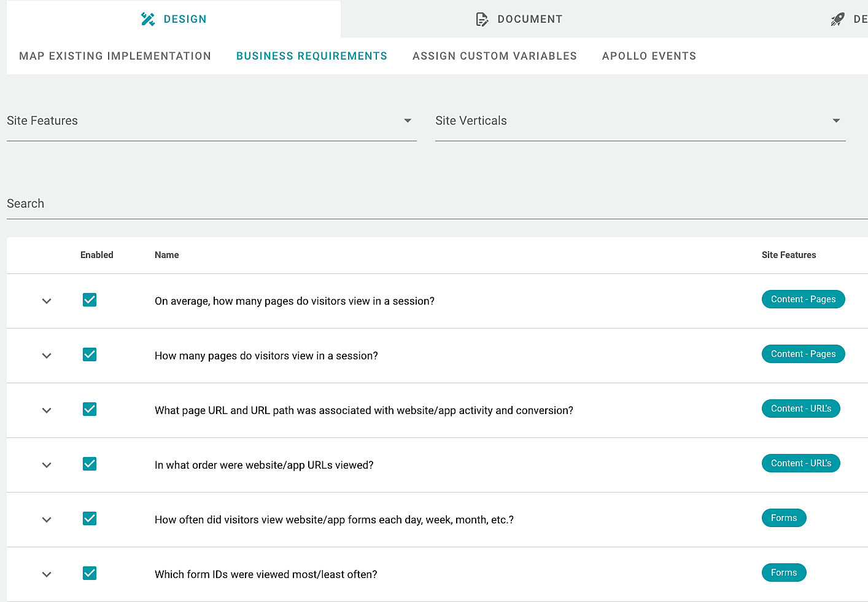Disable 'What page URL and URL path' requirement
This screenshot has width=868, height=602.
click(90, 409)
